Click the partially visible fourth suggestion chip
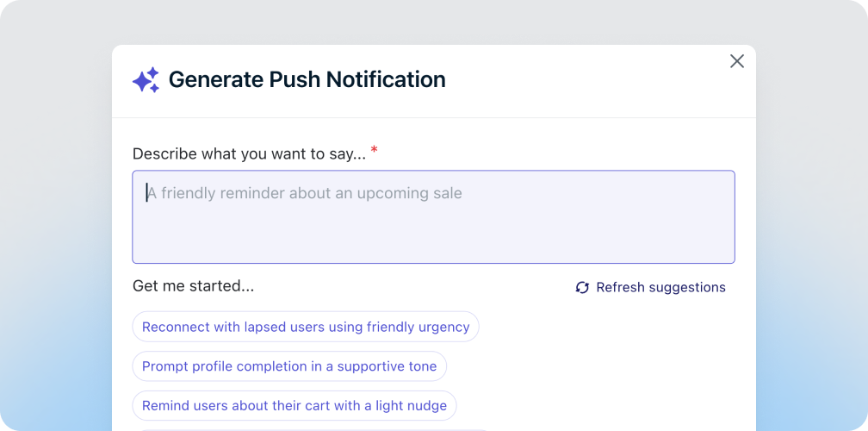The width and height of the screenshot is (868, 431). point(310,428)
